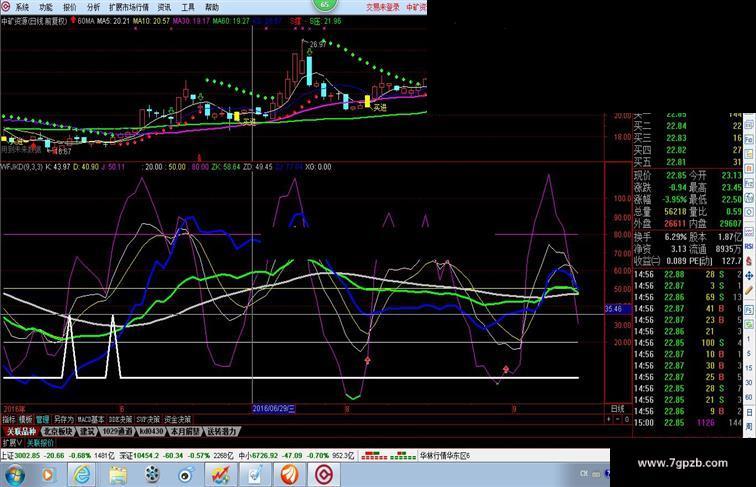Select the 15 minute period button
Viewport: 756px width, 487px height.
pyautogui.click(x=749, y=368)
